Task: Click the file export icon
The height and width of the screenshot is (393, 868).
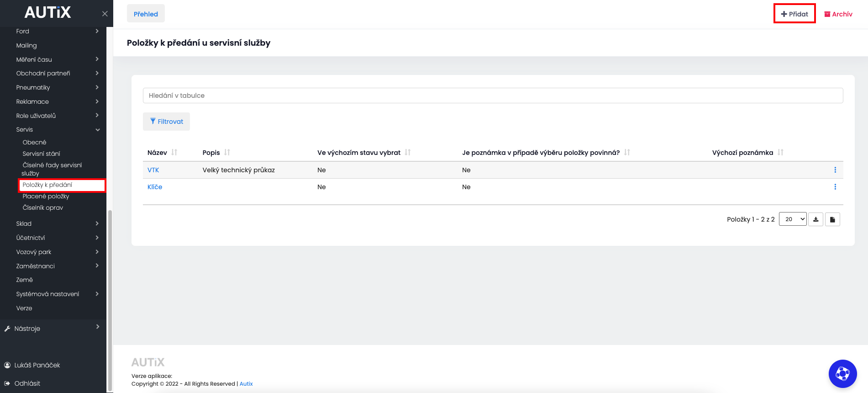Action: [x=832, y=219]
